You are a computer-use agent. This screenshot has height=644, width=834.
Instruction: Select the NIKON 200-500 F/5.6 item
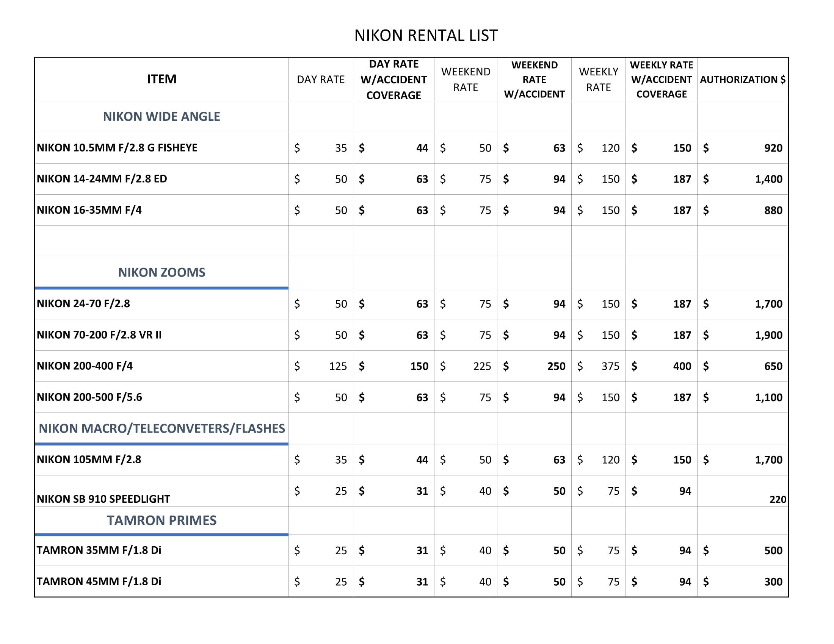click(89, 397)
